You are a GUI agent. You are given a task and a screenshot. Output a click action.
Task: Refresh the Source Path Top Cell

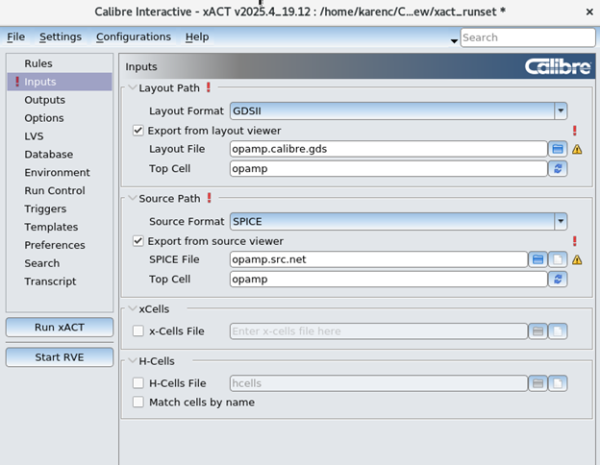coord(558,279)
